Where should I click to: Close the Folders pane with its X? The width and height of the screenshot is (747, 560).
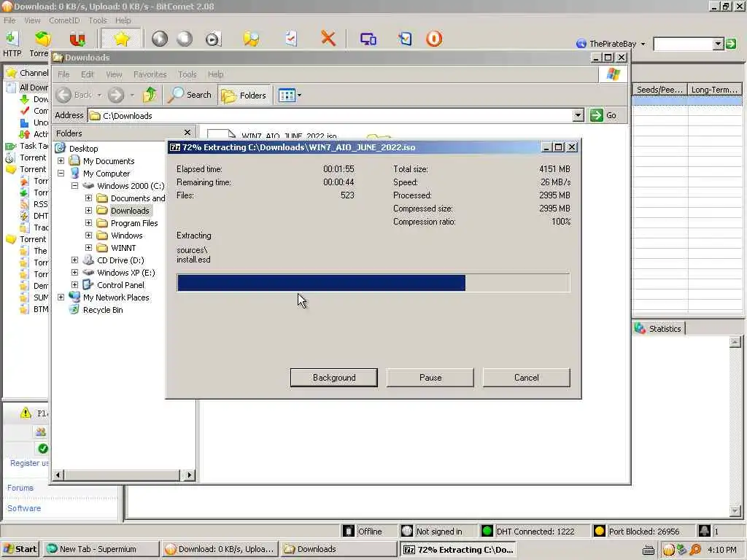(x=187, y=133)
